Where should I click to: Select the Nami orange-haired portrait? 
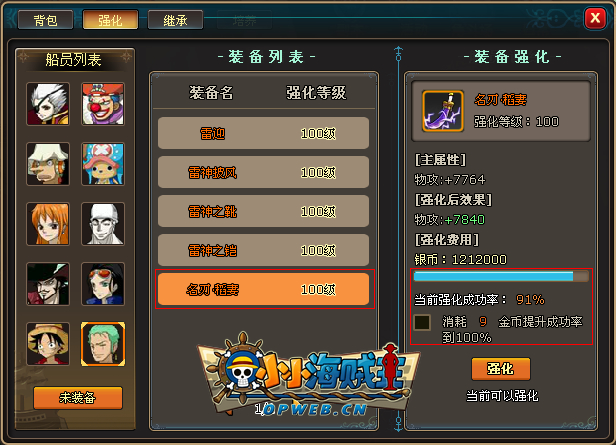[x=48, y=224]
